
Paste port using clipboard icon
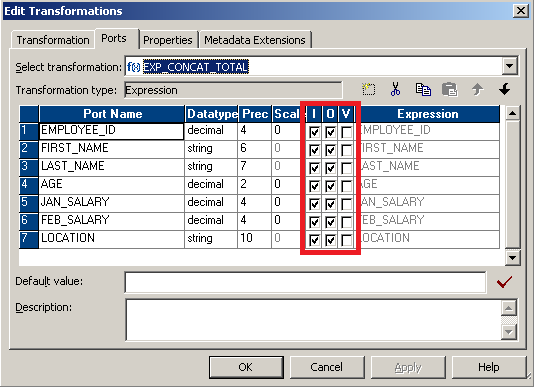(x=450, y=90)
